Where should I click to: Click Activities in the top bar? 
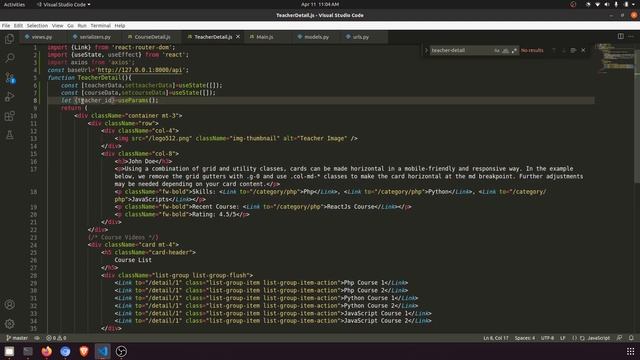(x=14, y=4)
